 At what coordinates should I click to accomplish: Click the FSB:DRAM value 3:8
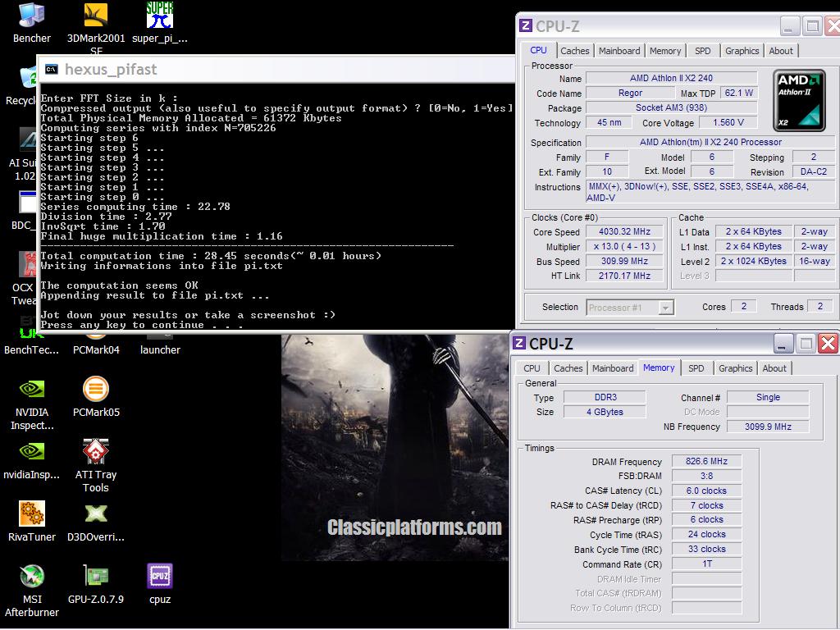point(706,476)
